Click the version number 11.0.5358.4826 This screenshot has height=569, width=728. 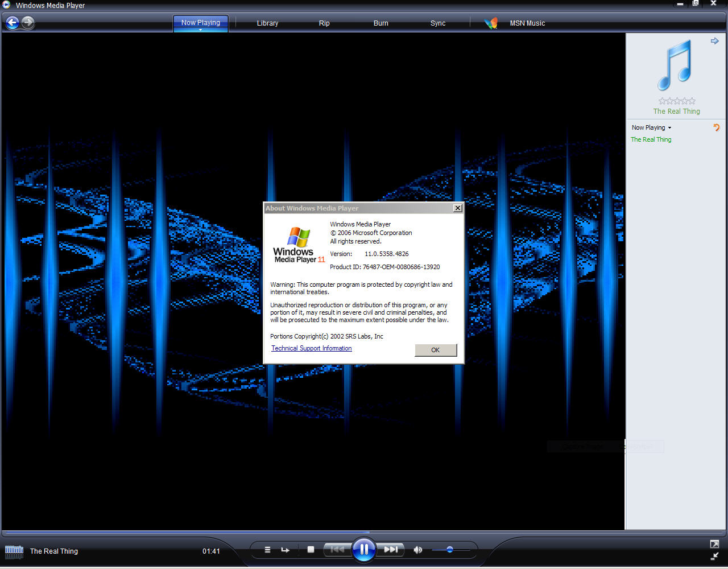click(387, 254)
